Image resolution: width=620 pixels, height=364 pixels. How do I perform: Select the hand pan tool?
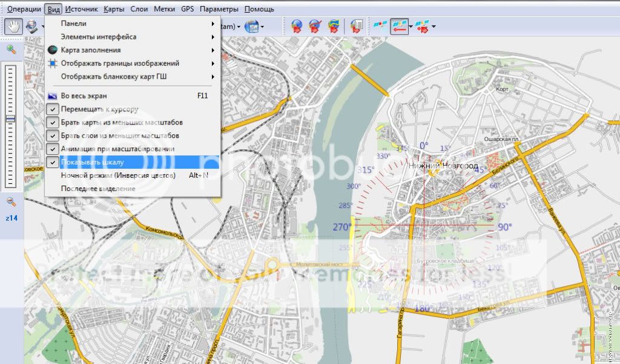[14, 27]
